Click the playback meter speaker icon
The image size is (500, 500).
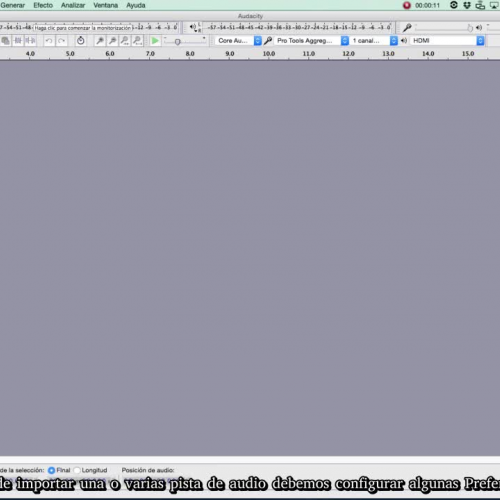[x=193, y=27]
